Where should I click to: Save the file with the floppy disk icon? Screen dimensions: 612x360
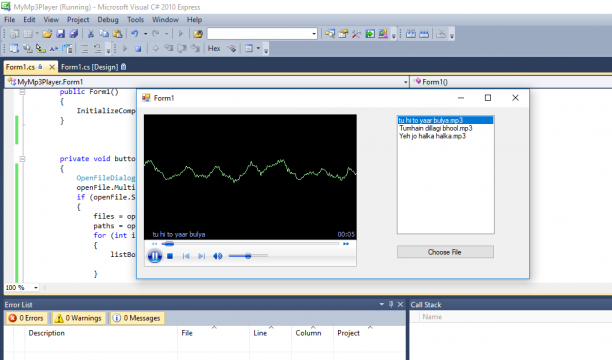[60, 34]
